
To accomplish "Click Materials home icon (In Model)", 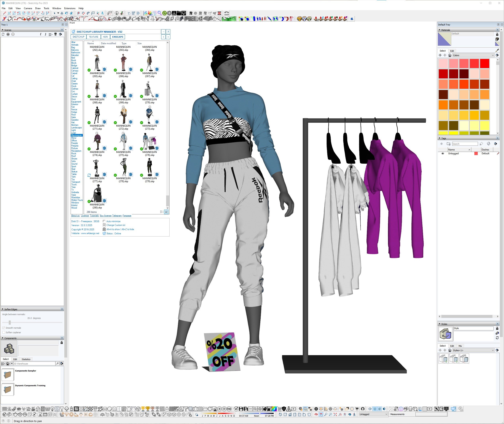I will (x=450, y=55).
